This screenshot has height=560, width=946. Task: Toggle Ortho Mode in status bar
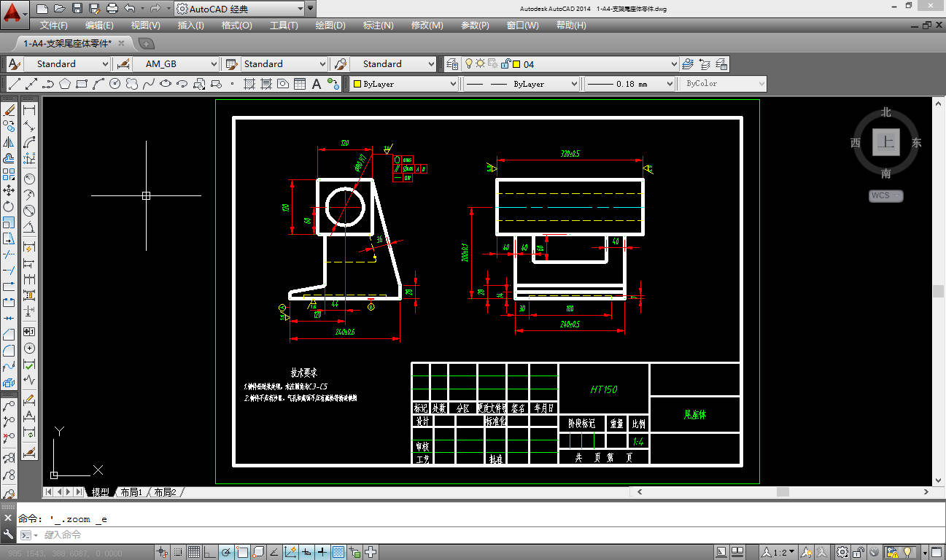pyautogui.click(x=211, y=552)
